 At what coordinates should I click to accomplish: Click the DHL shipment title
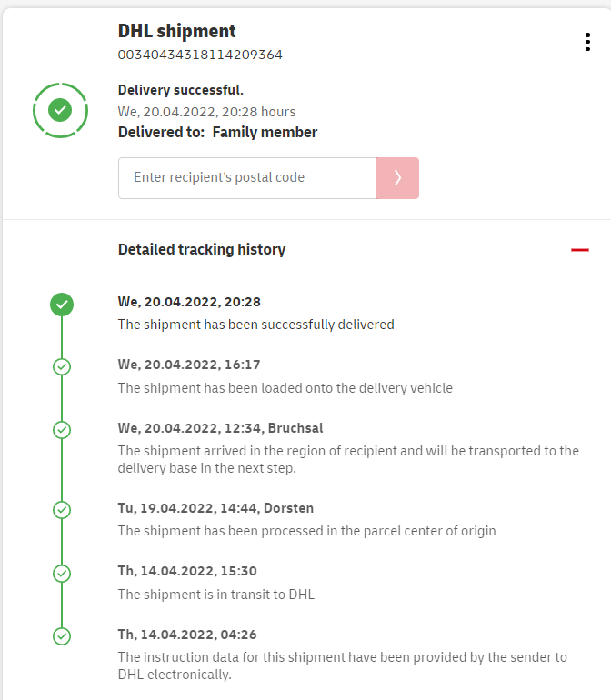click(x=176, y=31)
